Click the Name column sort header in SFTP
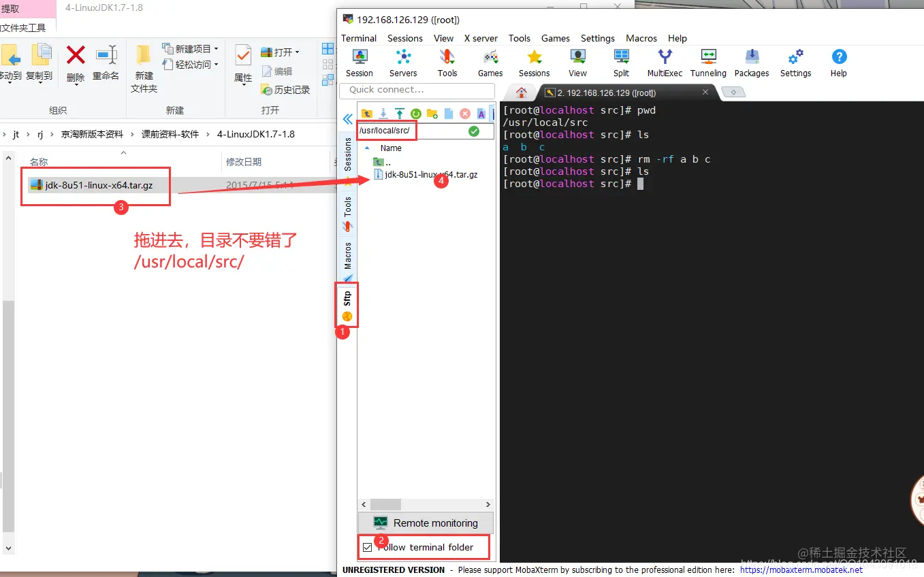Screen dimensions: 924x577 click(x=391, y=148)
